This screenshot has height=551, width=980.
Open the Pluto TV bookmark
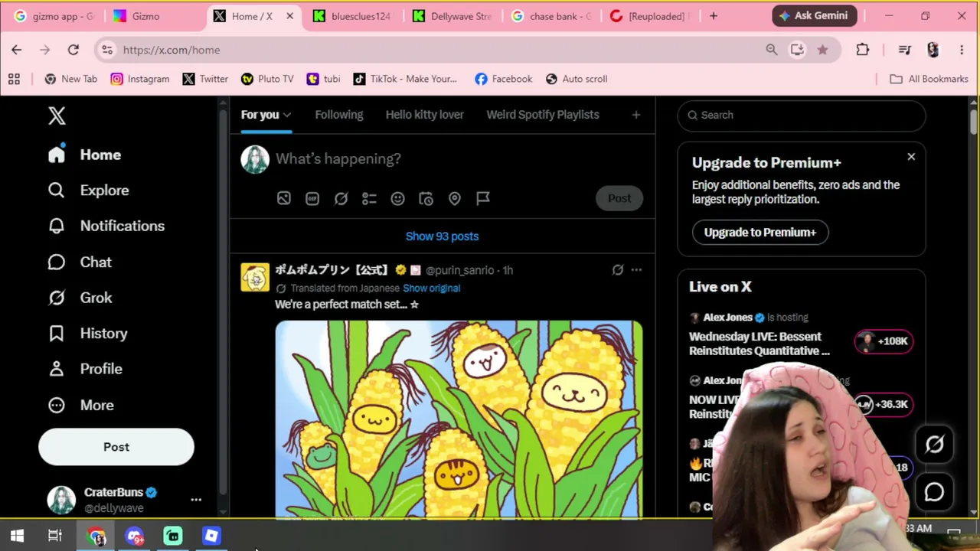point(267,79)
